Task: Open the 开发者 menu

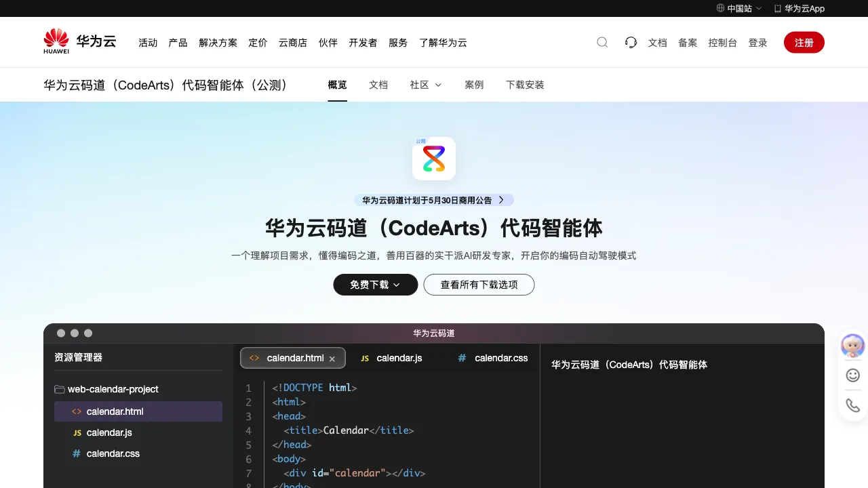Action: (363, 42)
